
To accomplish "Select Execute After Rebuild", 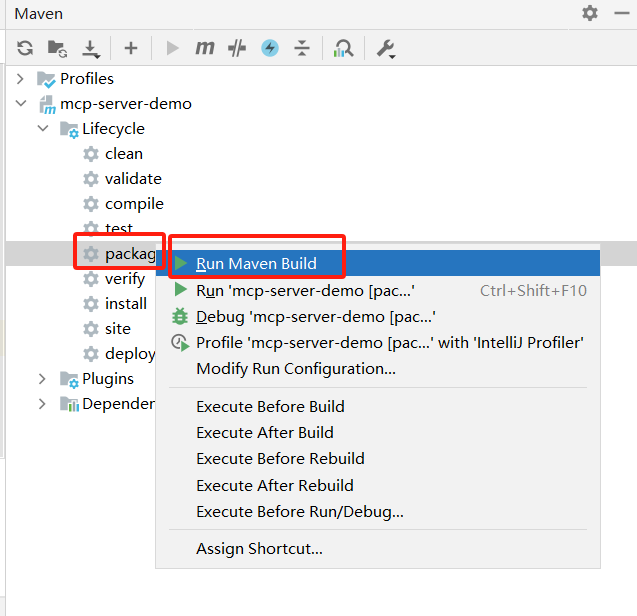I will coord(378,485).
